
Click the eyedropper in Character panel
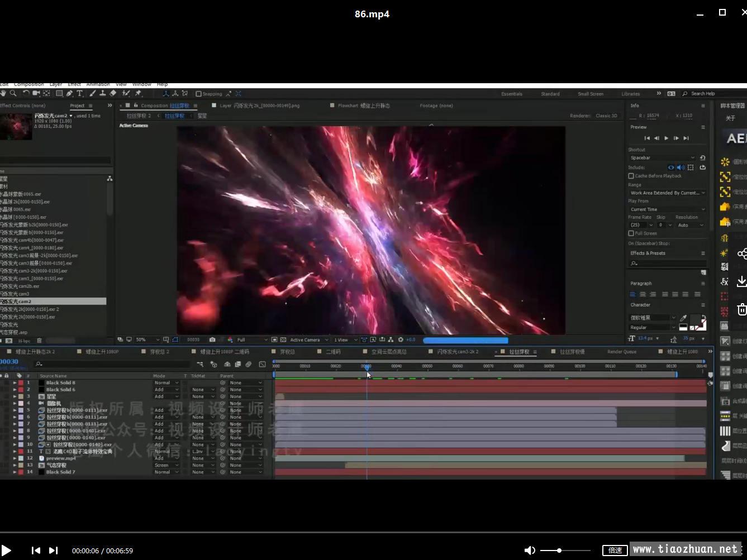coord(683,318)
